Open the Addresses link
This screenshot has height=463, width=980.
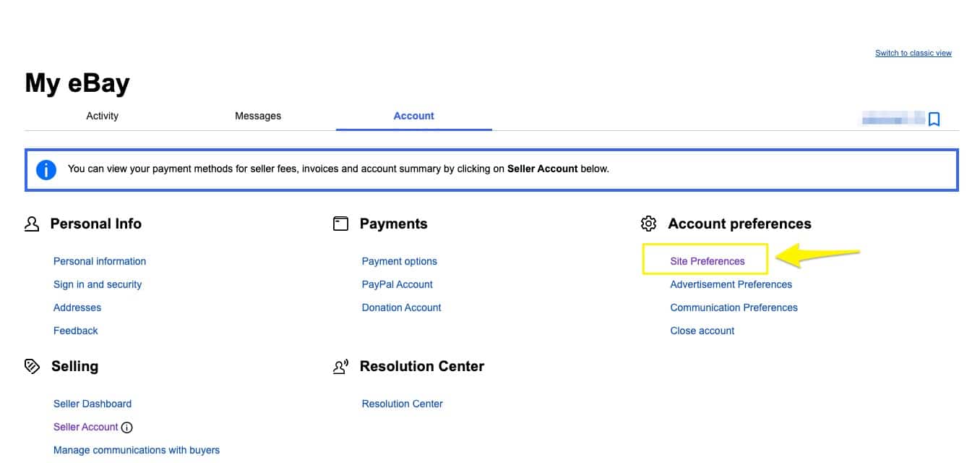(x=77, y=307)
